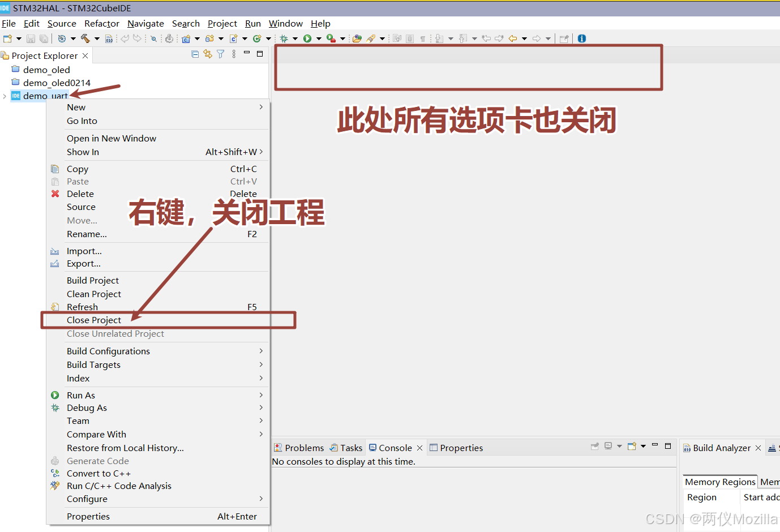Click the Open Element folder icon
Image resolution: width=780 pixels, height=532 pixels.
pos(357,38)
